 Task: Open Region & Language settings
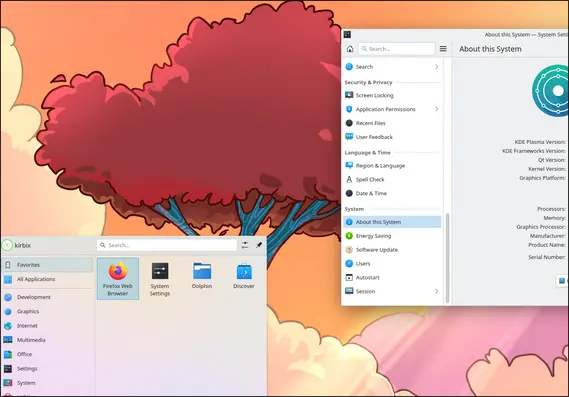392,166
